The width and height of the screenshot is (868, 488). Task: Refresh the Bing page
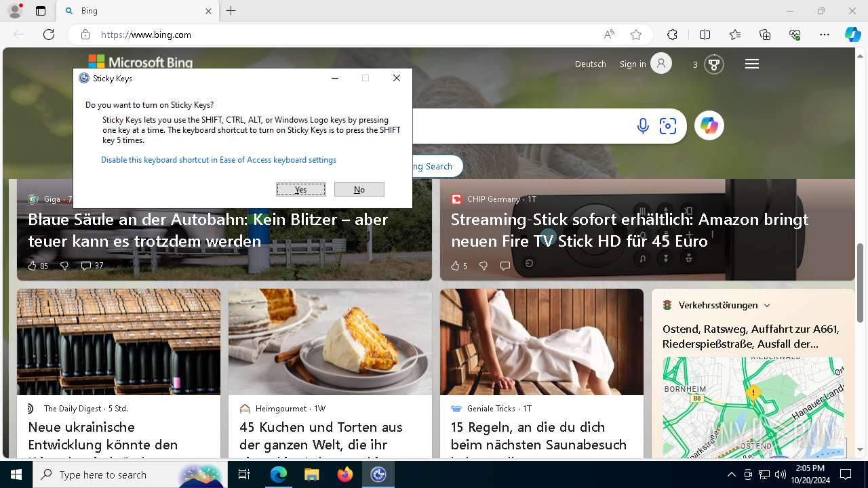click(x=49, y=35)
